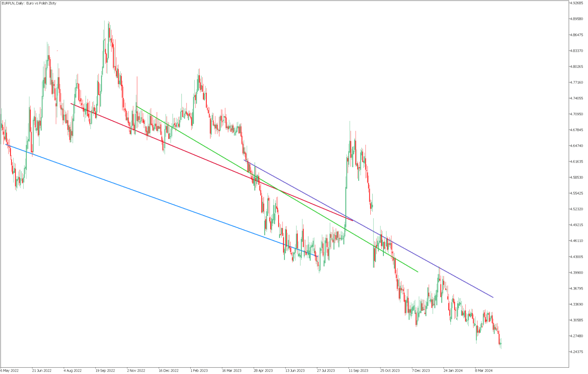Click the '28 Apr 2023' date label

[x=263, y=371]
